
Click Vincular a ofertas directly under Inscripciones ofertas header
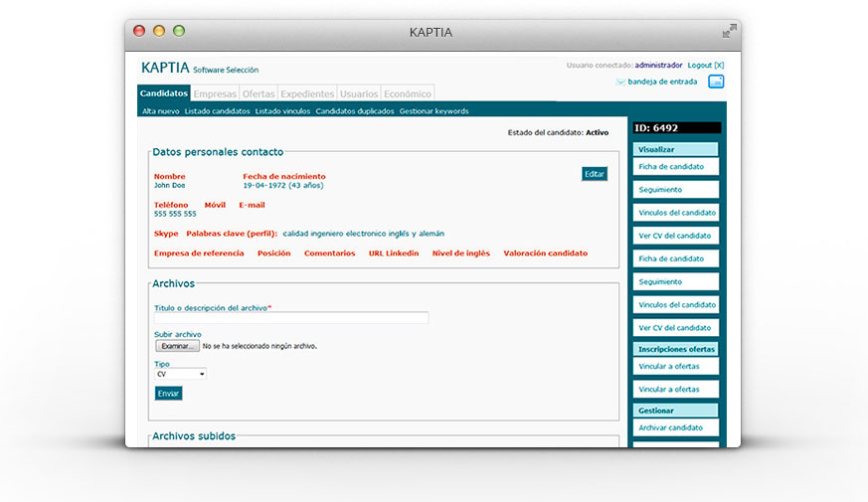pyautogui.click(x=676, y=367)
